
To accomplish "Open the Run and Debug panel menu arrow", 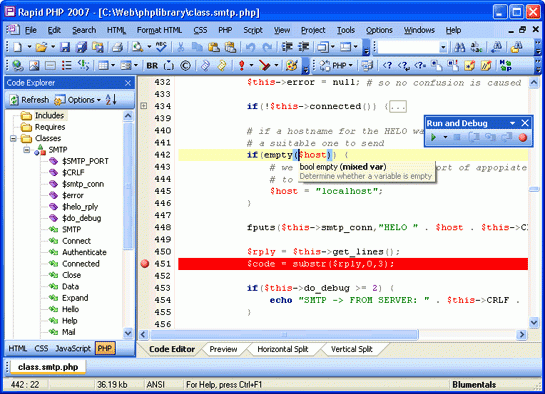I will (512, 123).
